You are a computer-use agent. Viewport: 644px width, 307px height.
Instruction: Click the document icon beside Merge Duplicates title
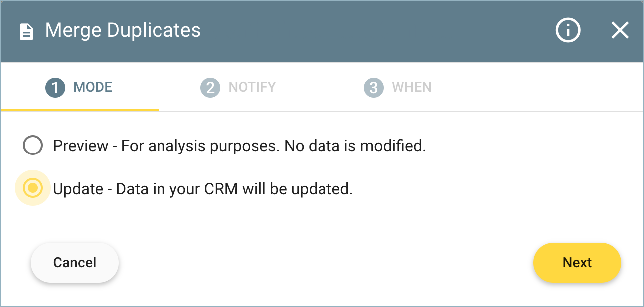pyautogui.click(x=26, y=31)
